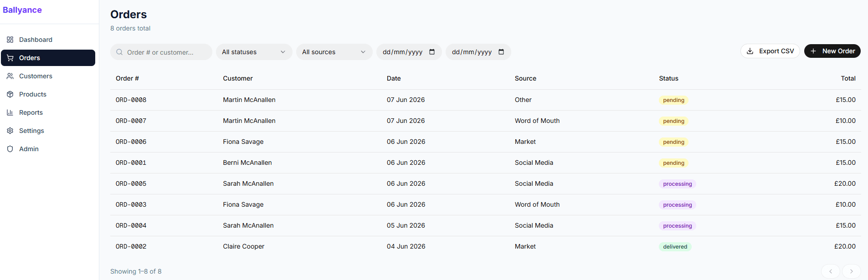Open the All statuses dropdown
Viewport: 868px width, 280px height.
click(x=254, y=52)
